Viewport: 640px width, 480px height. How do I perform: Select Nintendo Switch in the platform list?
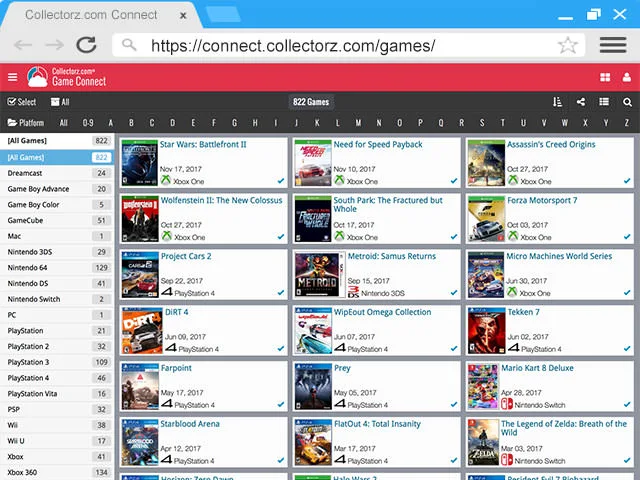57,299
